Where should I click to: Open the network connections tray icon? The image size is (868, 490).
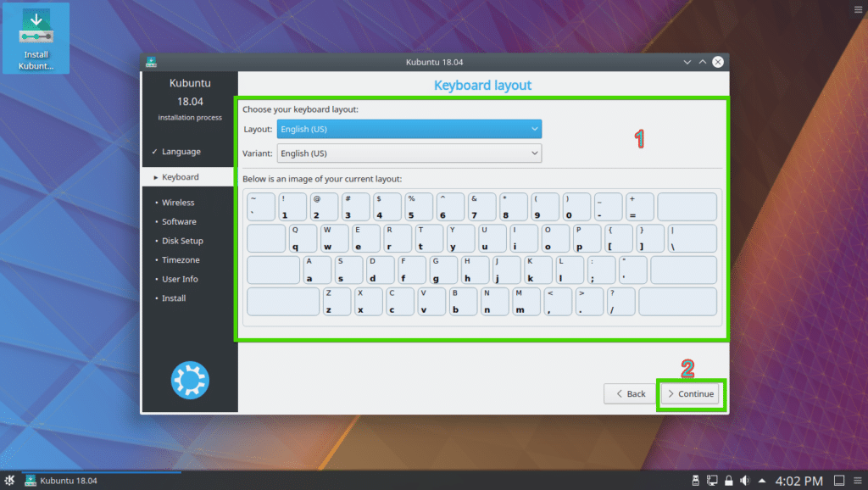(x=712, y=480)
